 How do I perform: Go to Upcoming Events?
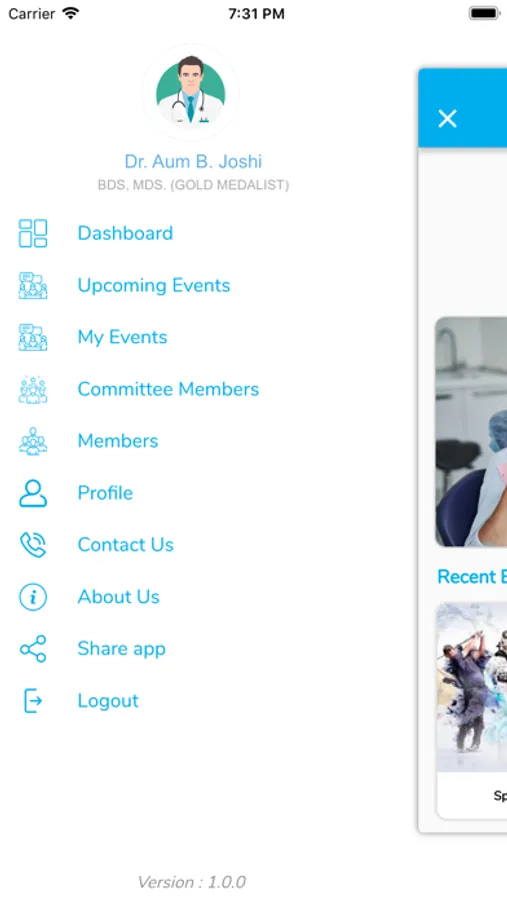pyautogui.click(x=154, y=285)
